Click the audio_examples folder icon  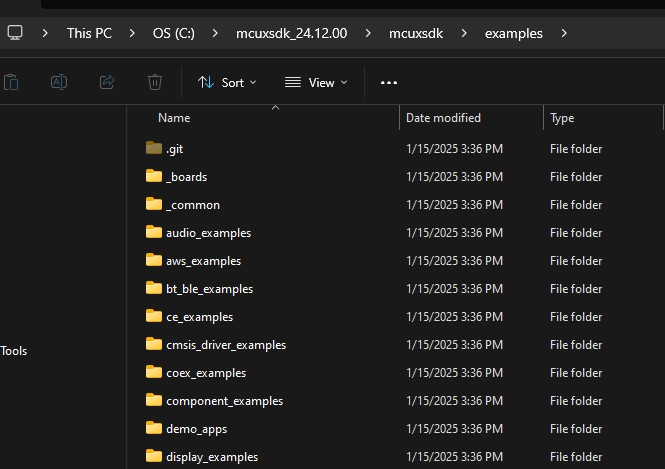pos(154,232)
